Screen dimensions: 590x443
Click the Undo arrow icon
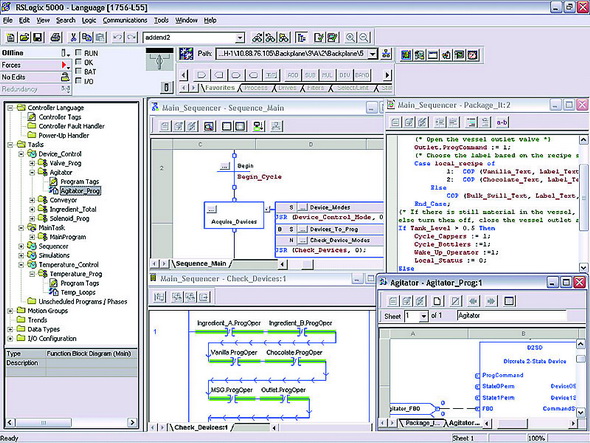[118, 37]
